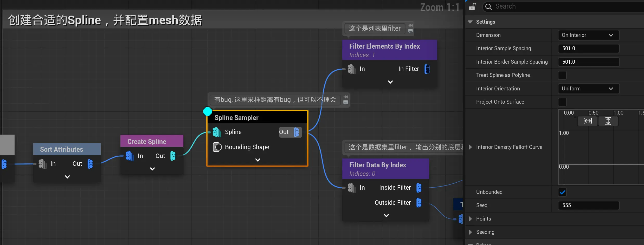Viewport: 644px width, 245px height.
Task: Expand the Spline Sampler node chevron
Action: pyautogui.click(x=257, y=160)
